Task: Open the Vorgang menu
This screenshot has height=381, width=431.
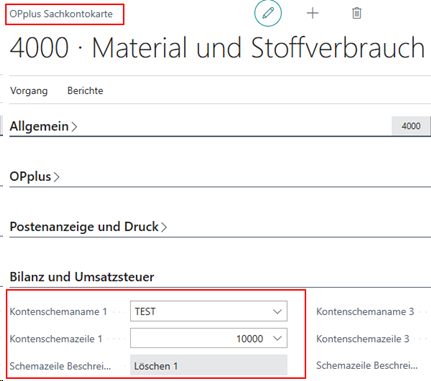Action: pos(29,91)
